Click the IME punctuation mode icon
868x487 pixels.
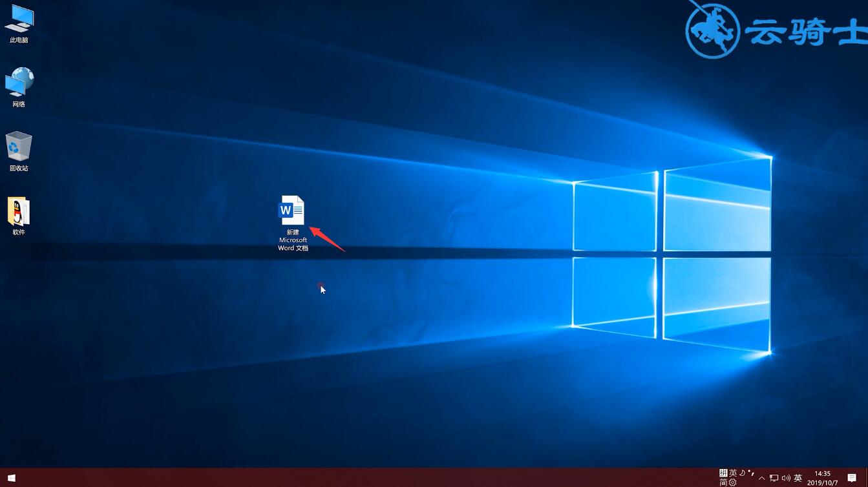(751, 473)
